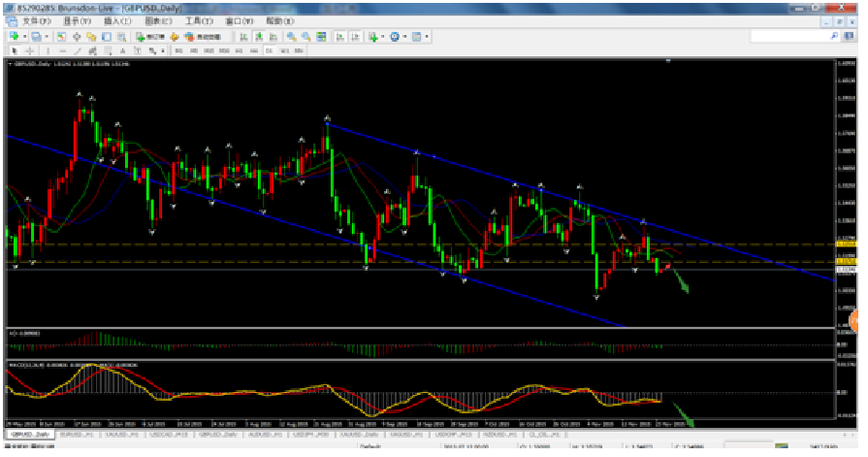
Task: Toggle the chart shift option
Action: pyautogui.click(x=355, y=37)
